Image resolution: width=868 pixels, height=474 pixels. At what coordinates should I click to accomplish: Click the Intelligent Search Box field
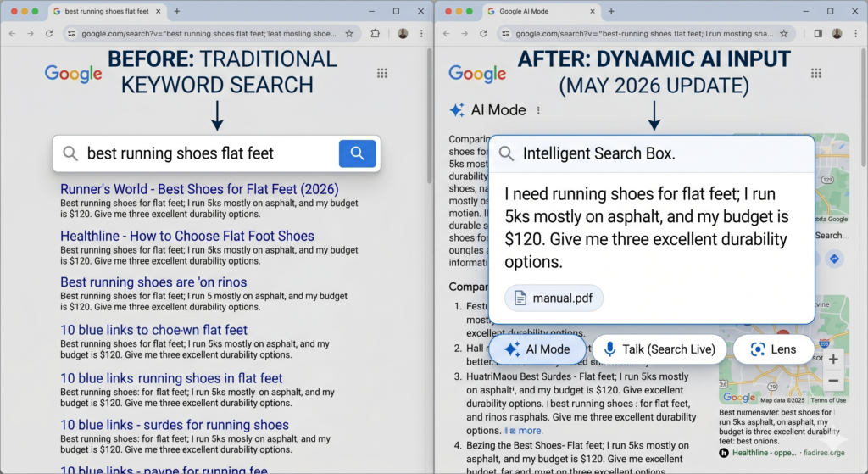[x=652, y=153]
